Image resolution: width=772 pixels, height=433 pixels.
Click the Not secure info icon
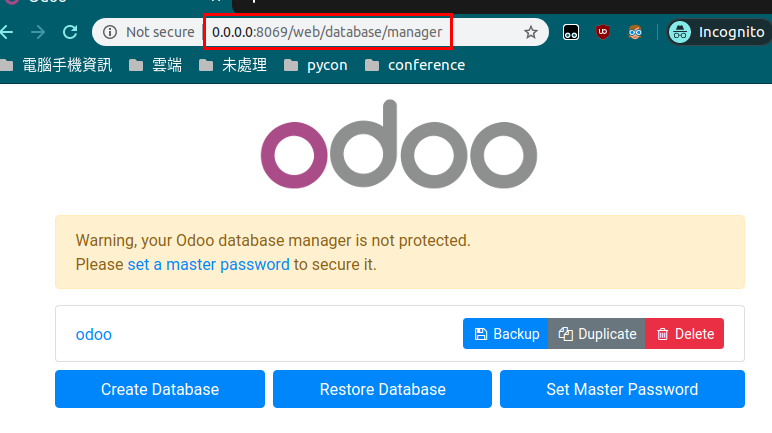[110, 33]
